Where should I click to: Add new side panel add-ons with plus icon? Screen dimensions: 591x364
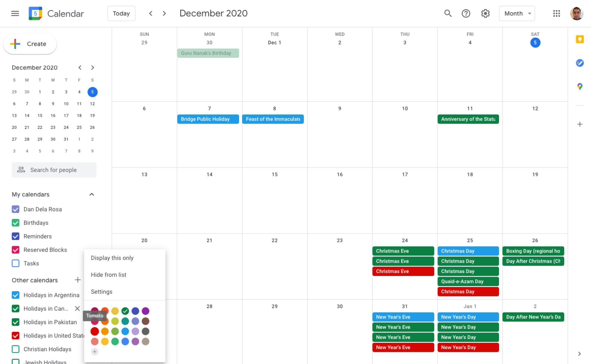tap(579, 124)
